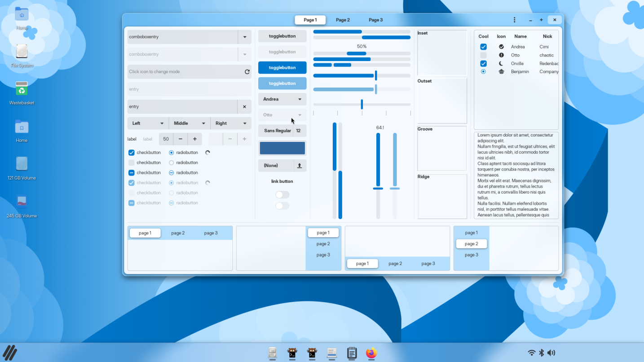The height and width of the screenshot is (362, 644).
Task: Expand the Andrea combo box
Action: [x=282, y=99]
